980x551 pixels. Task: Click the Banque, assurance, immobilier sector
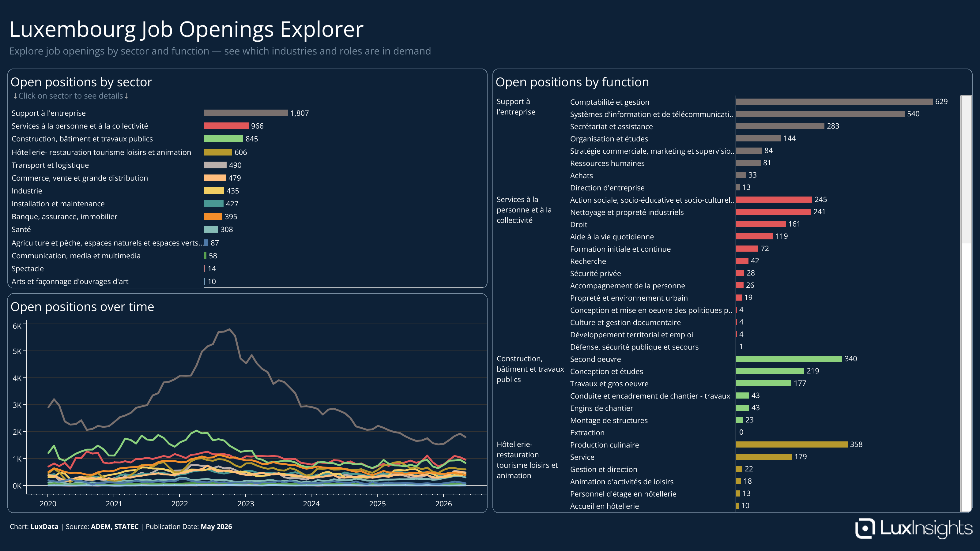click(x=64, y=217)
